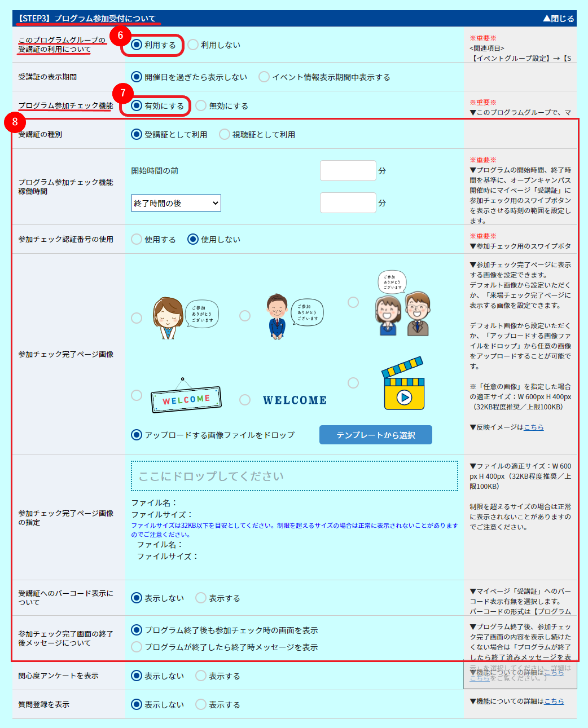Choose smiling couple image radio
588x728 pixels.
click(x=353, y=302)
